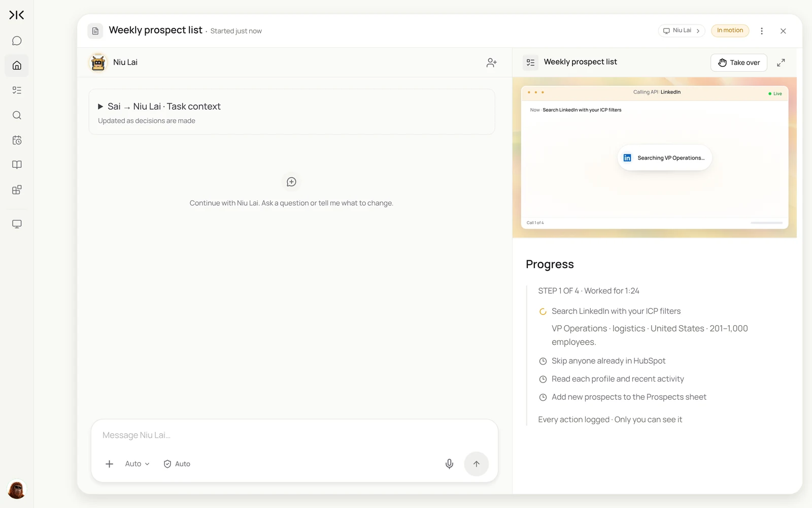Click the Call 1 of 4 label
The image size is (812, 508).
(x=535, y=223)
